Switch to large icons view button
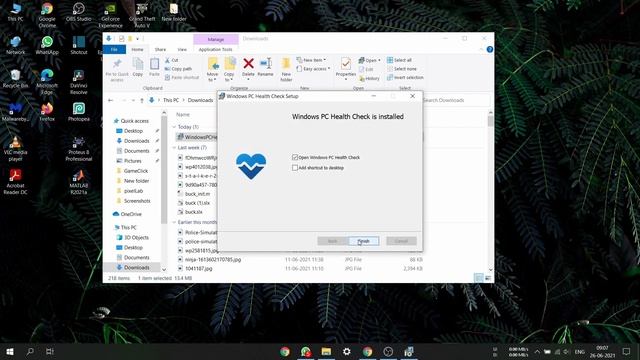 [488, 278]
